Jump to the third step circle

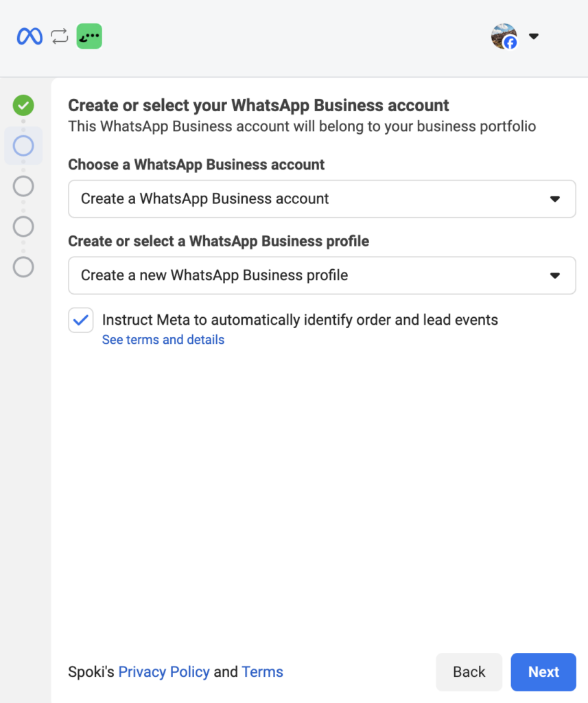[23, 186]
